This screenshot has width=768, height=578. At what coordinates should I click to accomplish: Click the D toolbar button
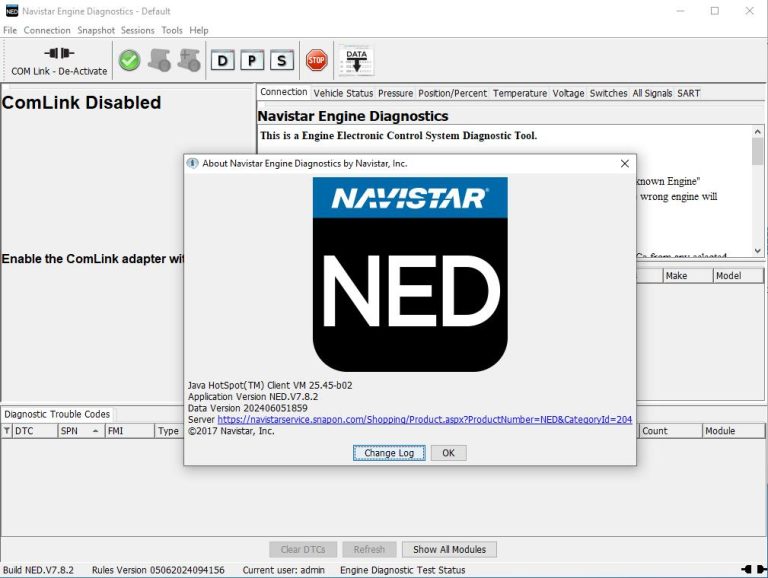point(222,61)
